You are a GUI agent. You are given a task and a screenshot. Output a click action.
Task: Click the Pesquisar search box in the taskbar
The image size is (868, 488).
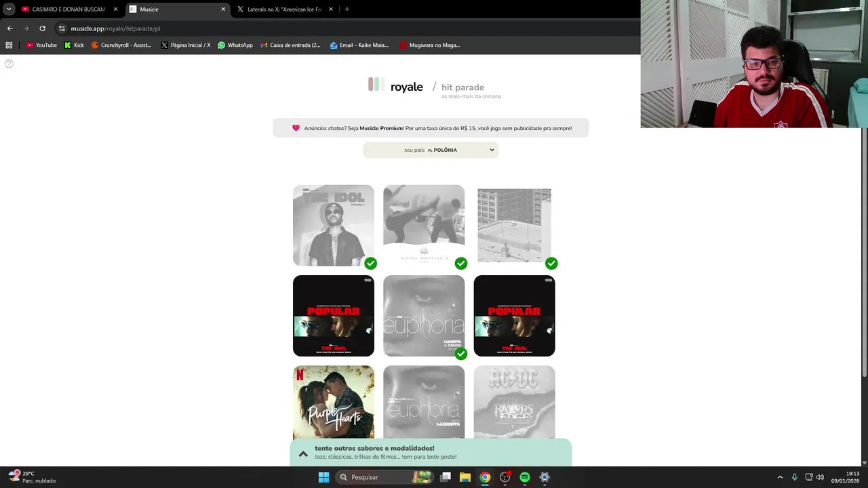click(x=384, y=477)
